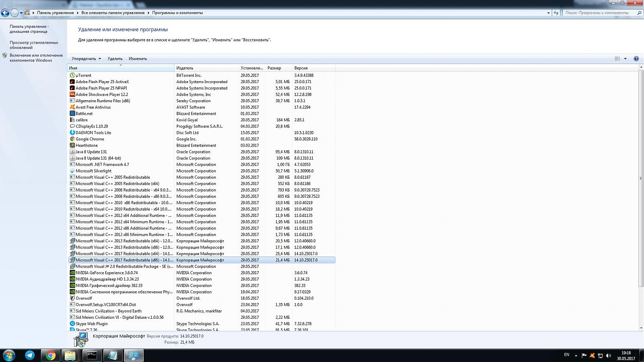Viewport: 644px width, 362px height.
Task: Open the help question mark icon
Action: pyautogui.click(x=636, y=59)
